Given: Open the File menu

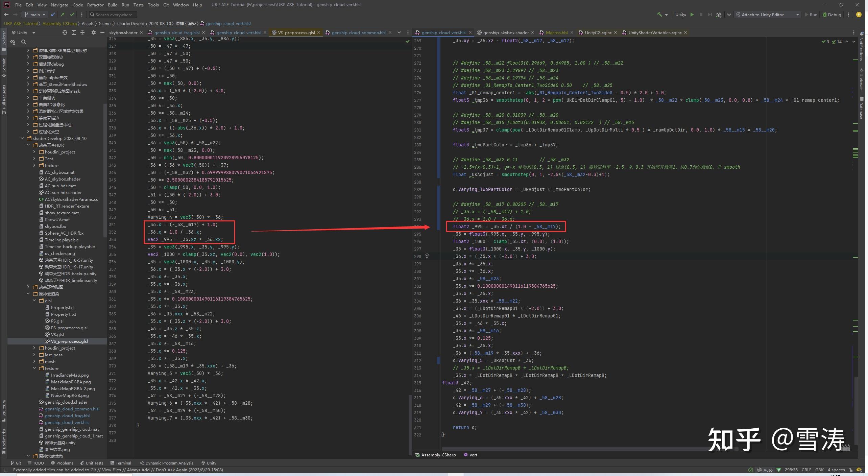Looking at the screenshot, I should pos(18,5).
